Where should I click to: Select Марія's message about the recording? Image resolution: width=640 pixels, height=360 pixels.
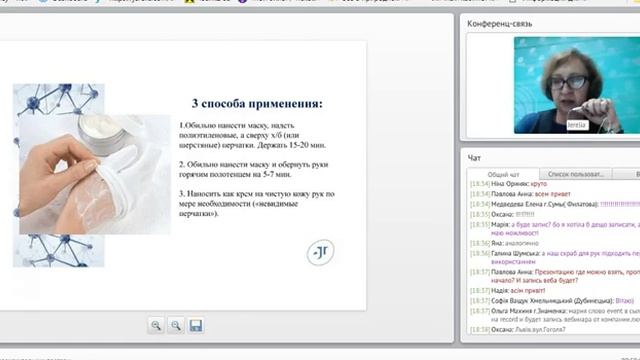(x=555, y=229)
